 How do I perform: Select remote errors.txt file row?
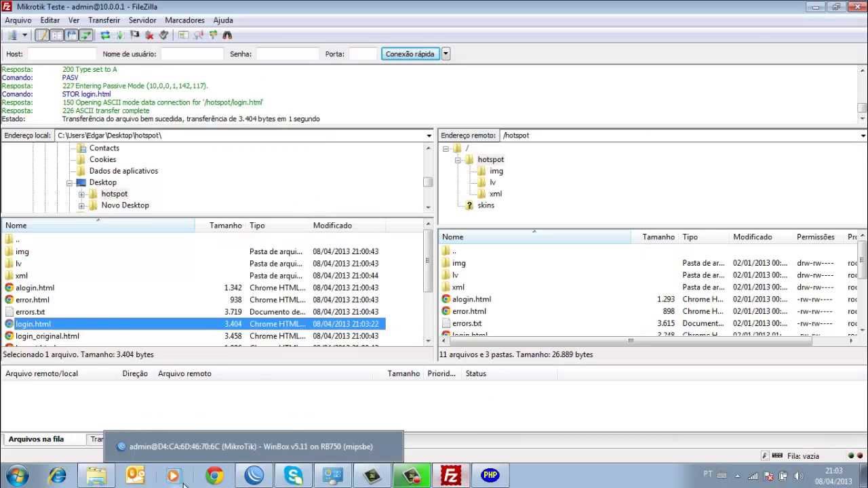pos(650,323)
